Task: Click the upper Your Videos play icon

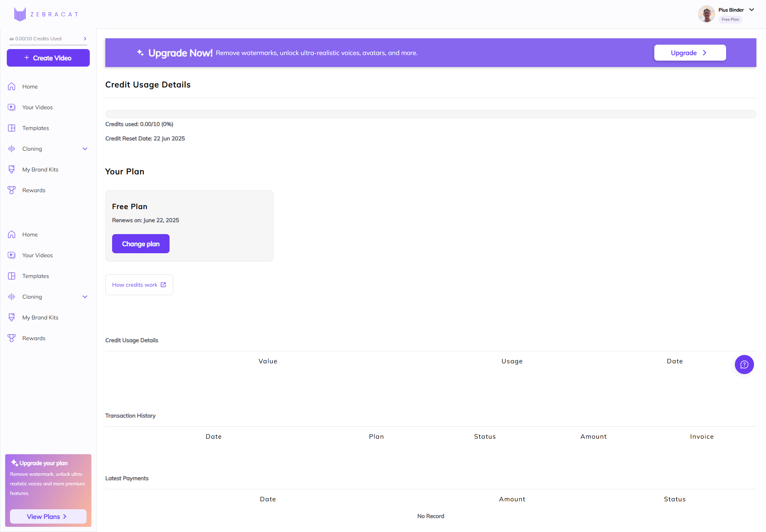Action: coord(12,107)
